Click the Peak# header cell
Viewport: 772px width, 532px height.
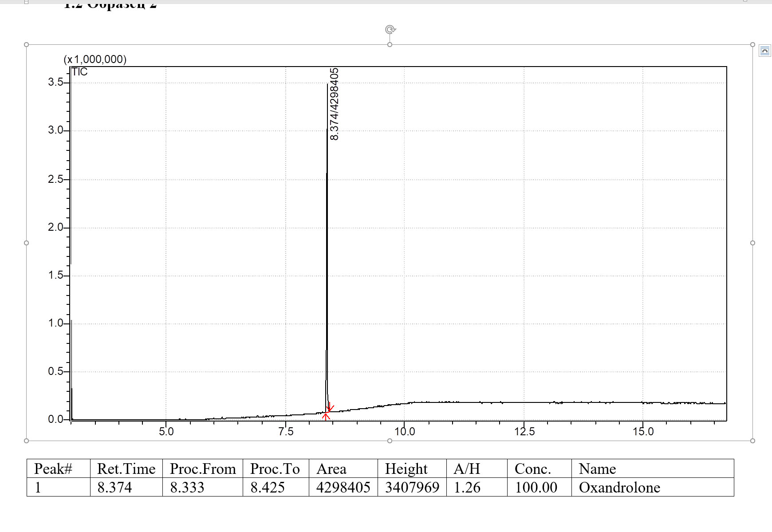click(x=53, y=469)
